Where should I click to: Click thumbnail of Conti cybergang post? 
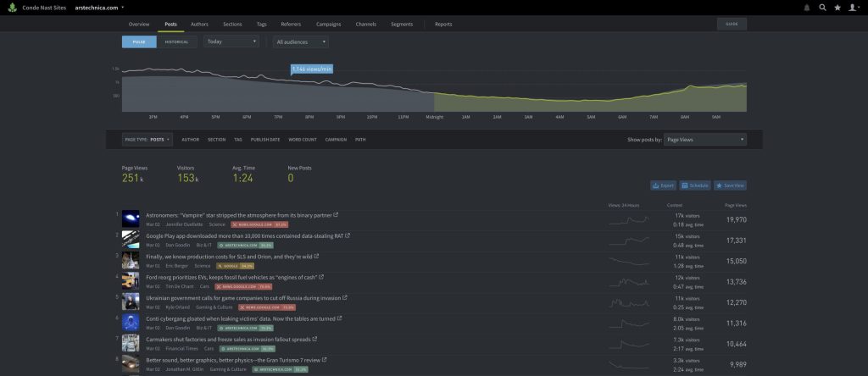point(131,323)
